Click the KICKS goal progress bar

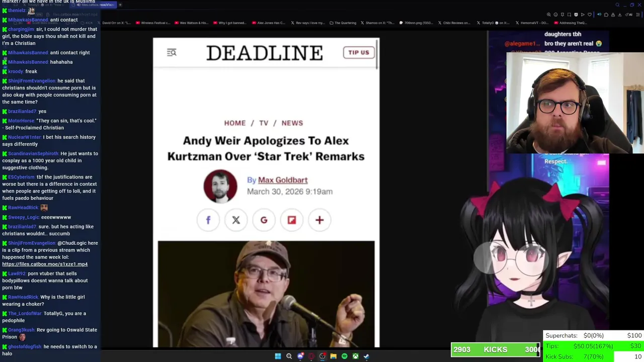tap(496, 349)
